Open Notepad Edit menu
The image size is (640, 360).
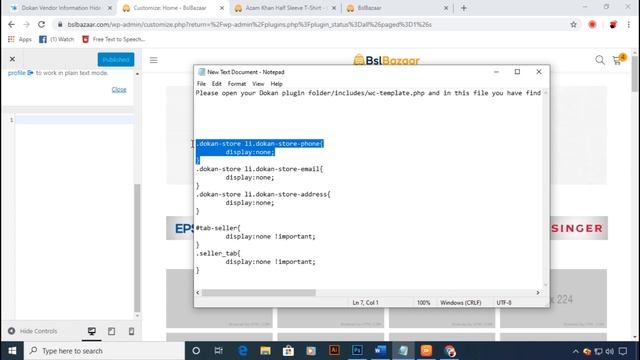pos(216,84)
